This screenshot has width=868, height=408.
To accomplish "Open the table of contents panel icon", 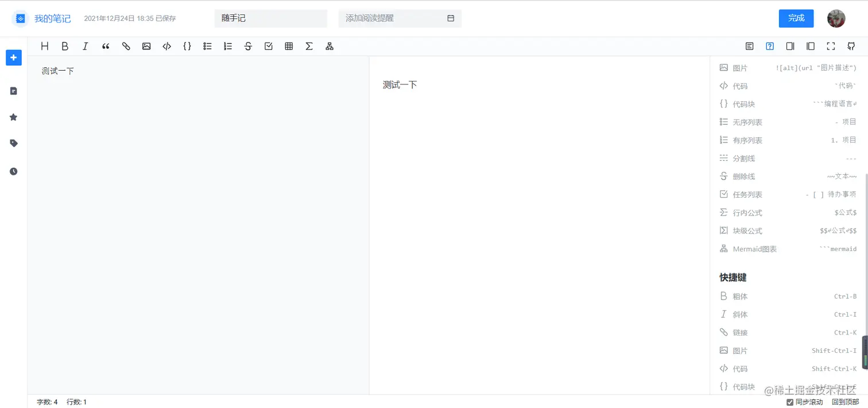I will pos(749,47).
